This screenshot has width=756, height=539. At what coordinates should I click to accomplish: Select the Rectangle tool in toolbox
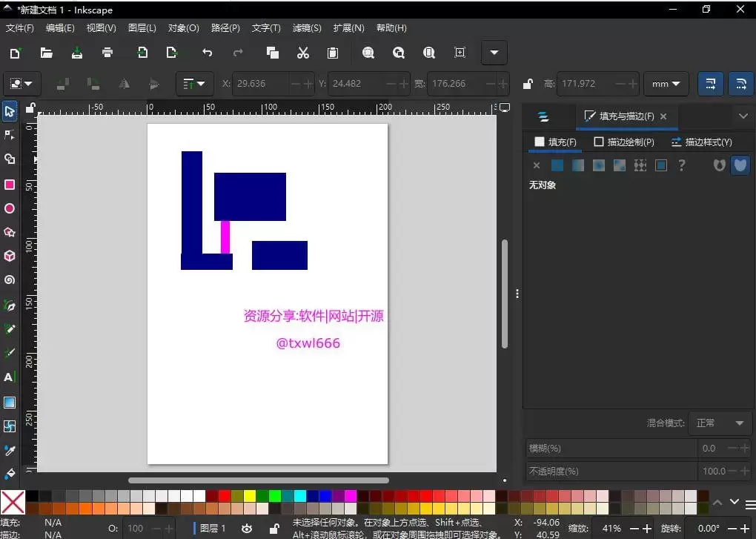pos(10,185)
